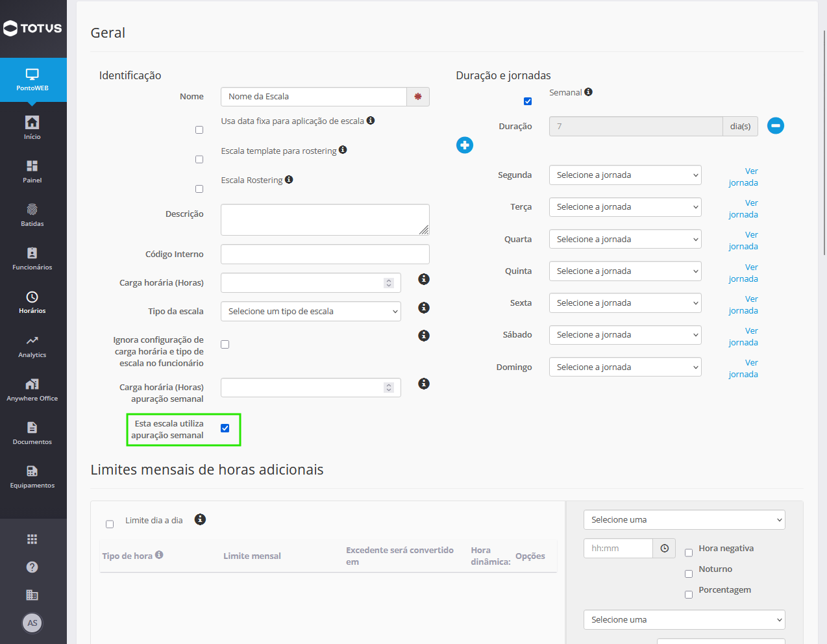Screen dimensions: 827x644
Task: Click the TOTVS logo
Action: 32,28
